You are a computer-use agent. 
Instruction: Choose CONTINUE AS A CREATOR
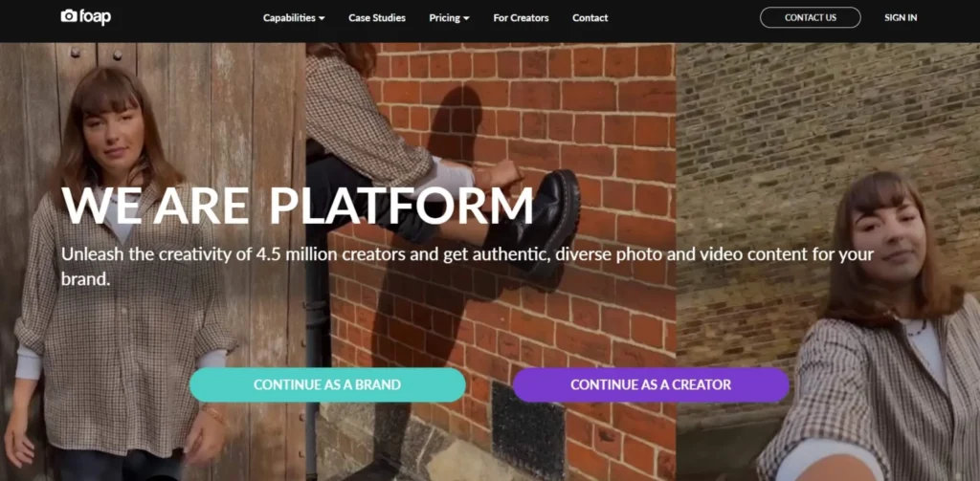pos(651,384)
